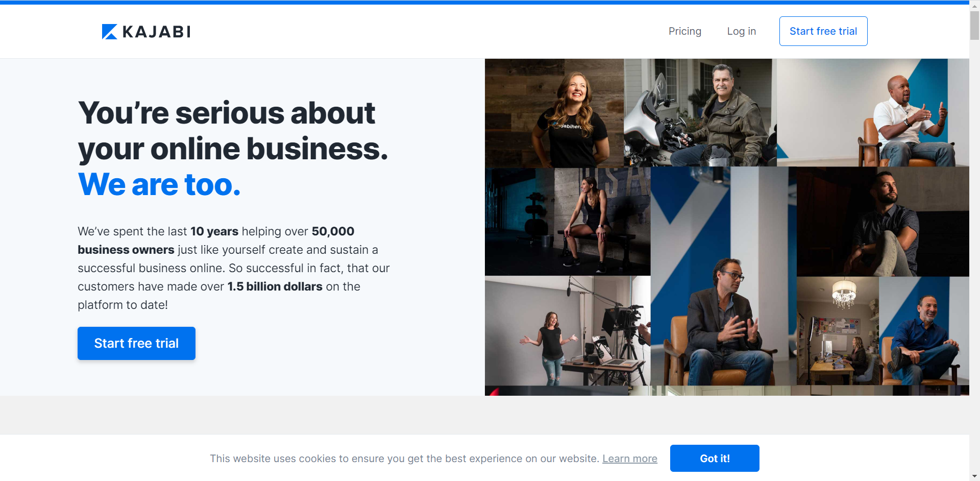Select photo of man with glasses in armchair

pos(724,276)
